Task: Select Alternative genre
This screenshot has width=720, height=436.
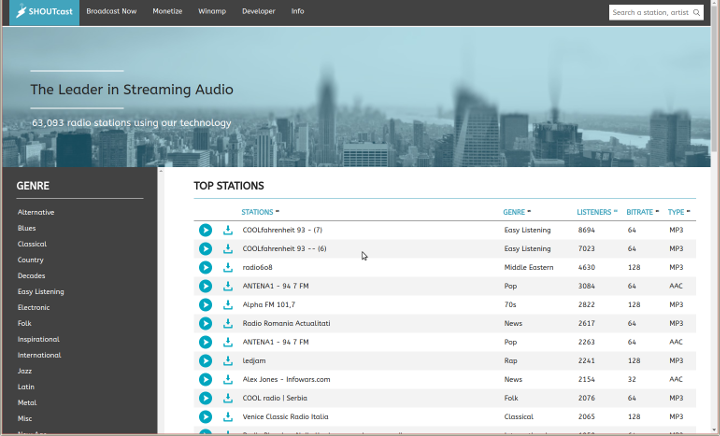Action: (36, 212)
